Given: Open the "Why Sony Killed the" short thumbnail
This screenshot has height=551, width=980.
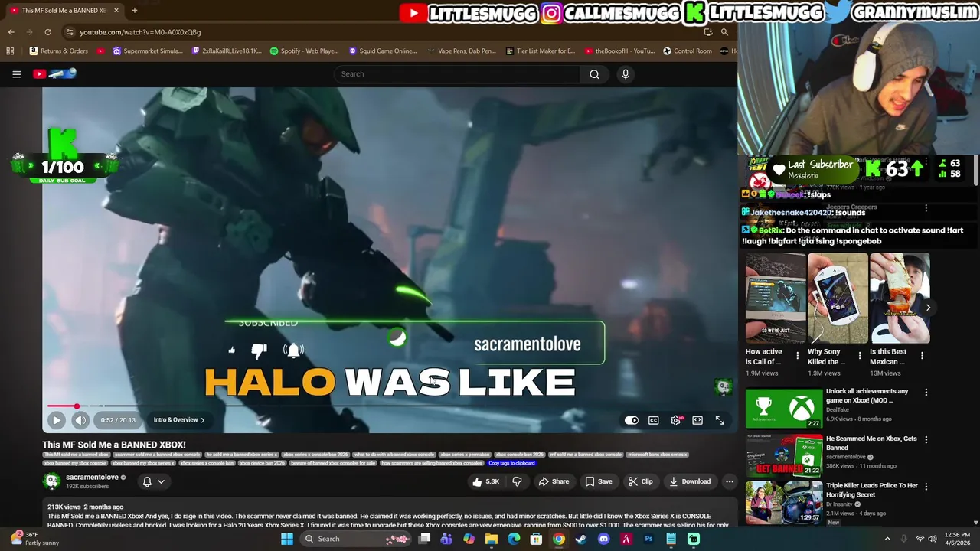Looking at the screenshot, I should click(x=838, y=298).
